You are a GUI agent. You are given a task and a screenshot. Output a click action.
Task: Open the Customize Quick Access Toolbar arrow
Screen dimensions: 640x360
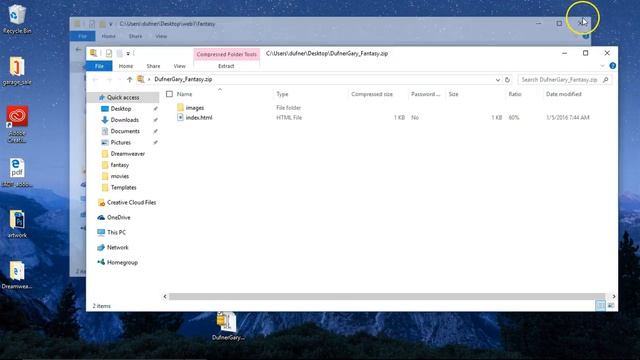tap(128, 53)
